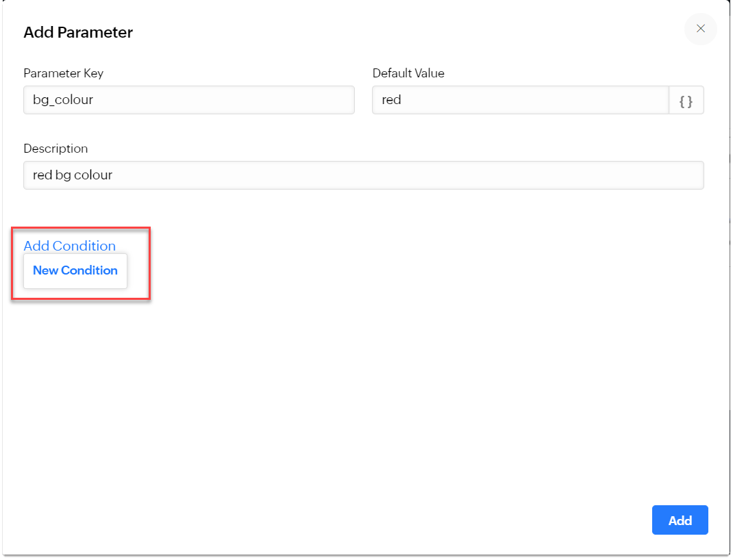Focus the Parameter Key input field
Viewport: 733px width, 560px height.
click(x=188, y=100)
